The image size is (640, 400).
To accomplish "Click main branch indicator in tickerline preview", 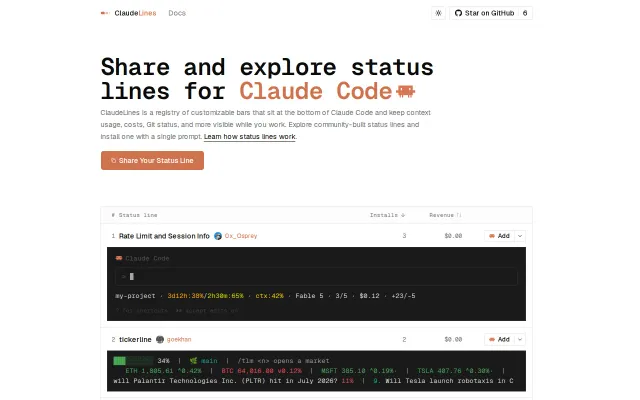I will (204, 361).
